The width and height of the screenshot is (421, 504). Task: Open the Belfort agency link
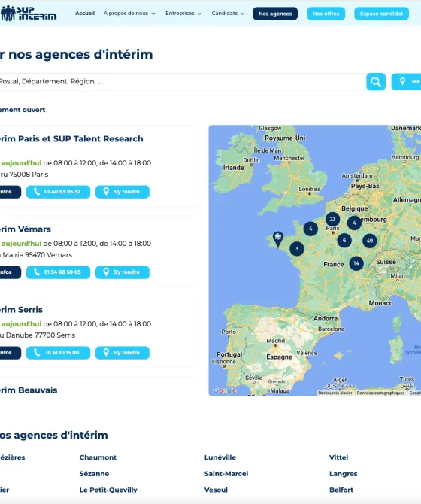(341, 490)
